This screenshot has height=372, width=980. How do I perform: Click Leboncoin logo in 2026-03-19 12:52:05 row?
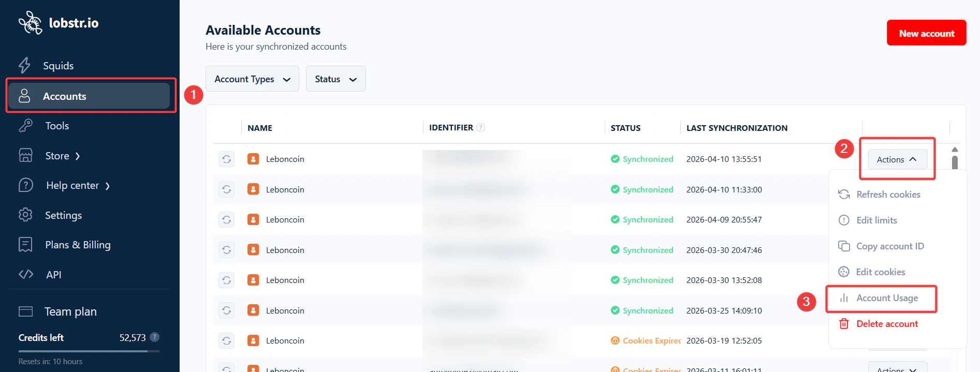pos(253,340)
